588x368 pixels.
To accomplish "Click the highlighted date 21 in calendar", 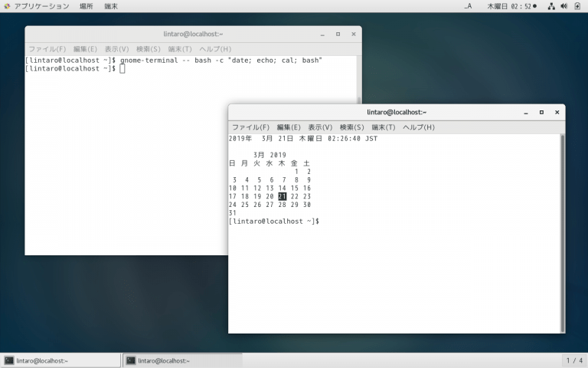I will pyautogui.click(x=282, y=196).
